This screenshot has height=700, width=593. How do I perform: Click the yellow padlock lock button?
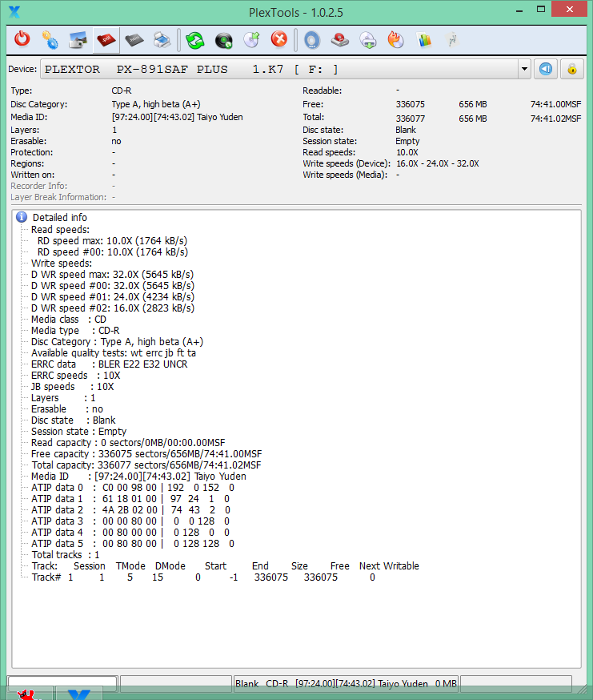[572, 69]
